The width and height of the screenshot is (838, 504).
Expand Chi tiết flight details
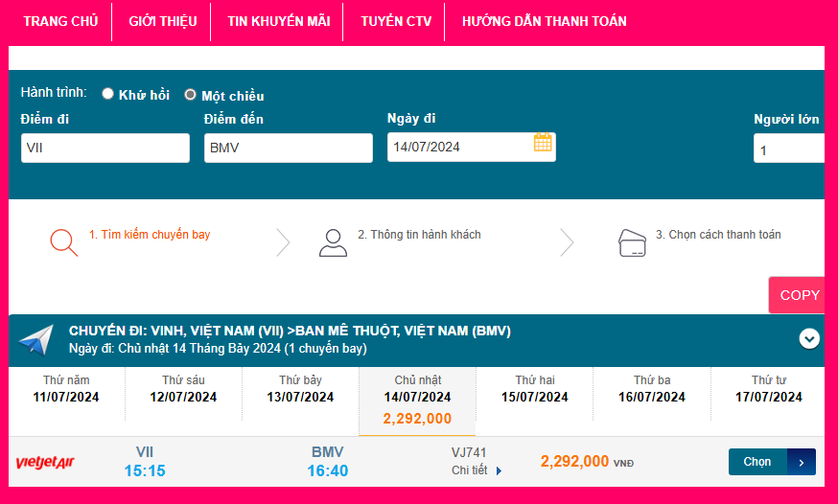[x=477, y=470]
